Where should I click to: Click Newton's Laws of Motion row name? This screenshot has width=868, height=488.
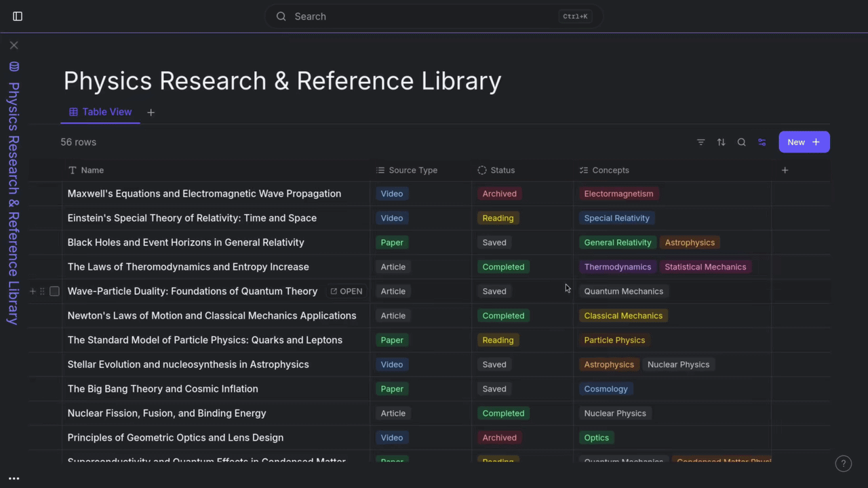[x=212, y=316]
